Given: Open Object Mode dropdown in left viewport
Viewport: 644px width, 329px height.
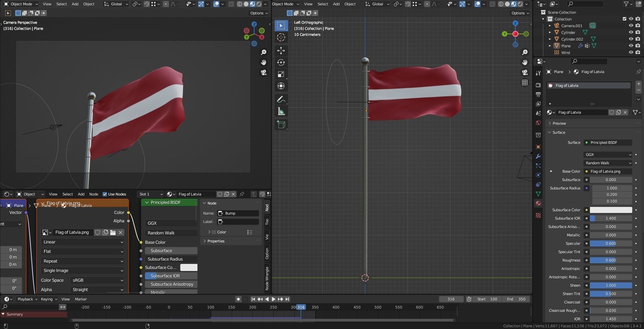Looking at the screenshot, I should (21, 4).
